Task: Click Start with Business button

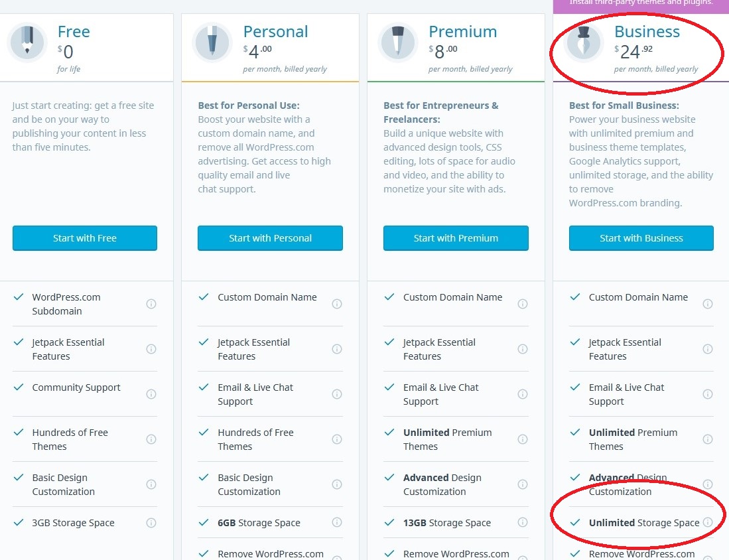Action: (x=641, y=238)
